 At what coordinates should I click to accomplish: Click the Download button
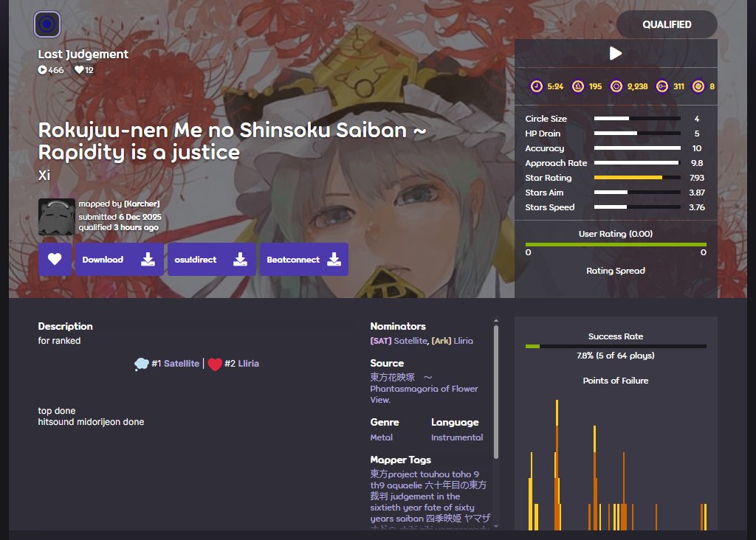click(119, 259)
